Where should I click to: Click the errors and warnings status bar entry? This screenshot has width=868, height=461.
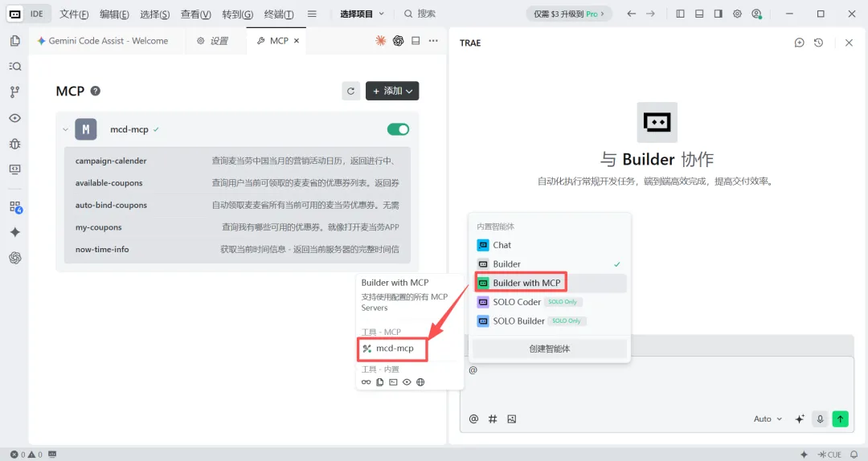pyautogui.click(x=27, y=455)
